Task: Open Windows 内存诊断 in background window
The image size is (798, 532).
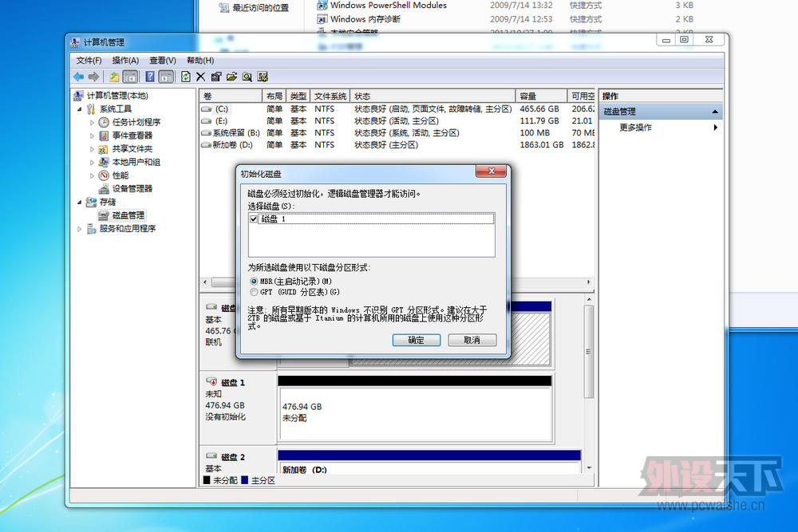Action: tap(365, 19)
